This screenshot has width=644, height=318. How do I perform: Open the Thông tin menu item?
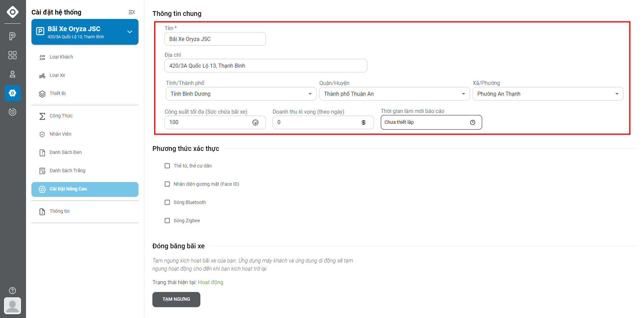(85, 211)
